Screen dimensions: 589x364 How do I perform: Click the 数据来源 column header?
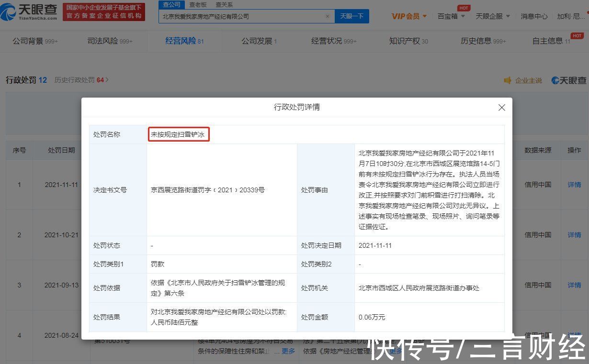pos(538,150)
